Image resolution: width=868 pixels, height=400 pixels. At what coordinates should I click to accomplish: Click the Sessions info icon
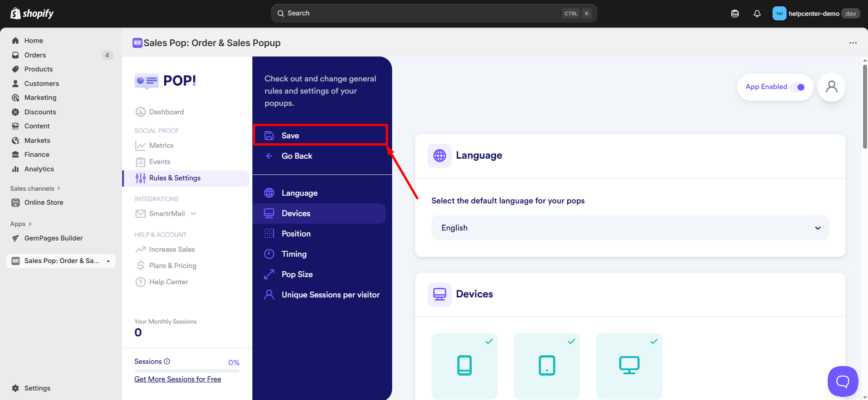167,362
